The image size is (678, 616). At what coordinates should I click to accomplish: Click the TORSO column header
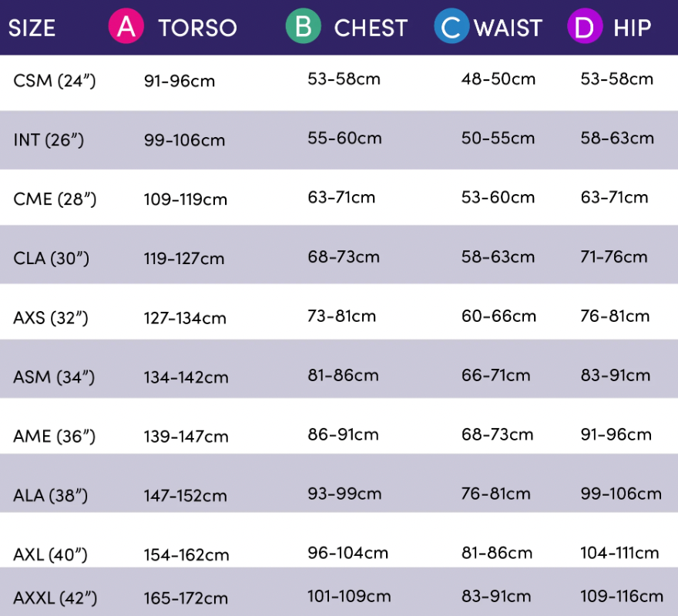point(197,28)
